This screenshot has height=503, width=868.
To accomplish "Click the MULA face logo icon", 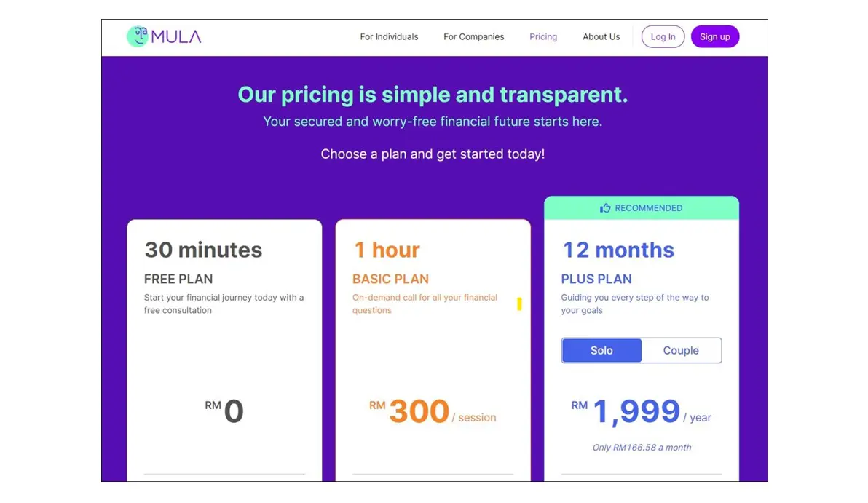I will (x=138, y=36).
